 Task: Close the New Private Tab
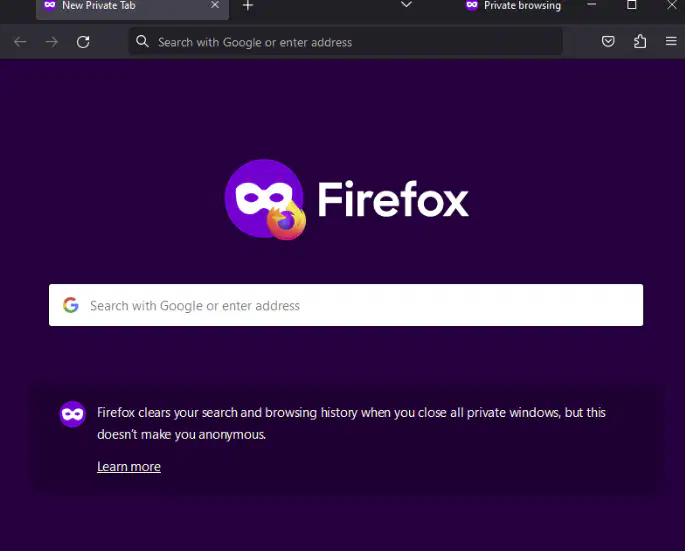[x=215, y=5]
